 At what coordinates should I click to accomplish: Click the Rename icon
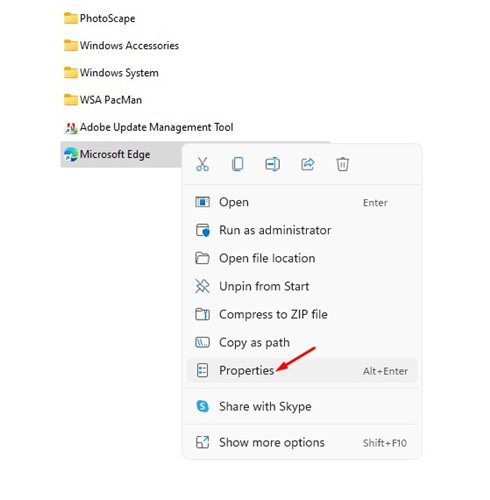(x=273, y=164)
